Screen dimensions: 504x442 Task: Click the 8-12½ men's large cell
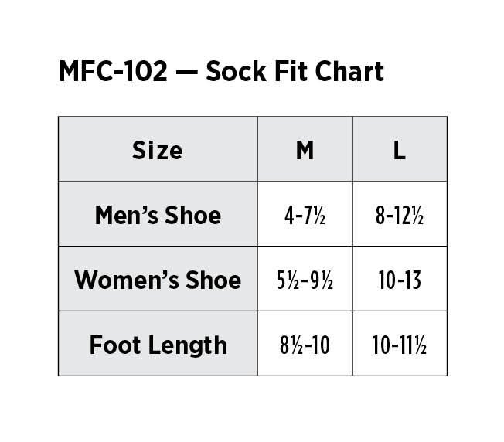(x=400, y=215)
